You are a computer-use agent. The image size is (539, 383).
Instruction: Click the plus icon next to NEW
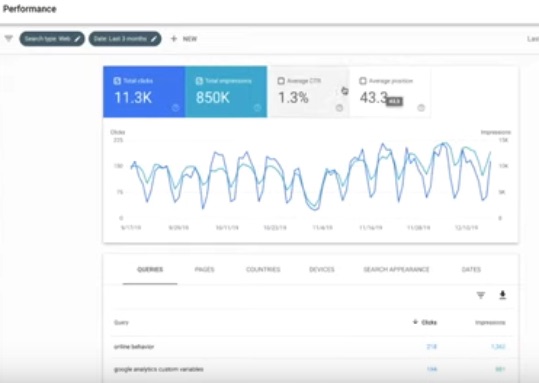(x=174, y=39)
